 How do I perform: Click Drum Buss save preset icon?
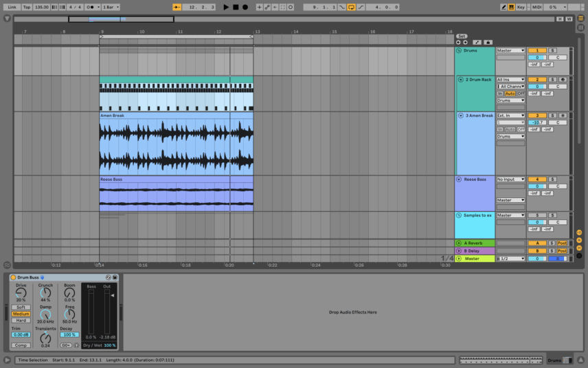coord(115,277)
